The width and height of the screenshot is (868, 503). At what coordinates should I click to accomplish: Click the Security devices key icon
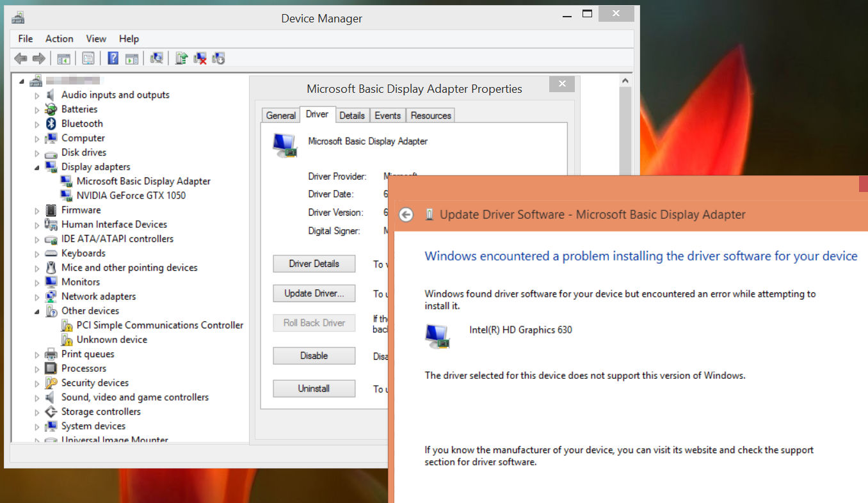[x=51, y=383]
